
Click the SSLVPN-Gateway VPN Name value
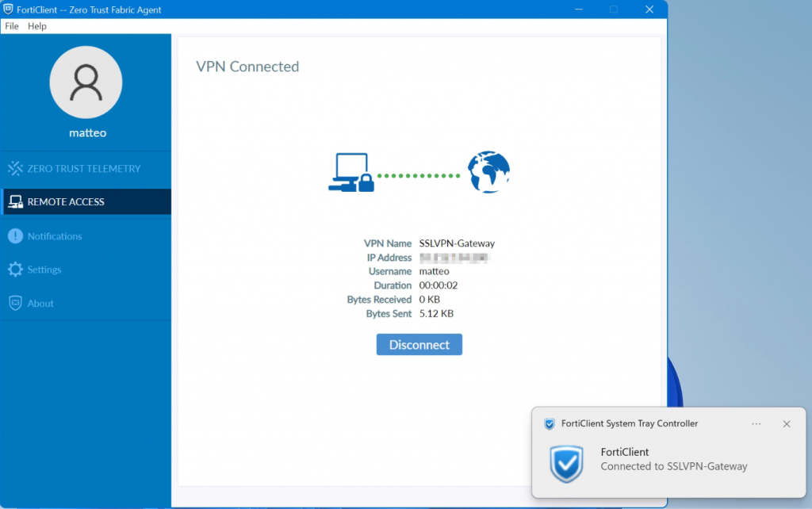(457, 243)
